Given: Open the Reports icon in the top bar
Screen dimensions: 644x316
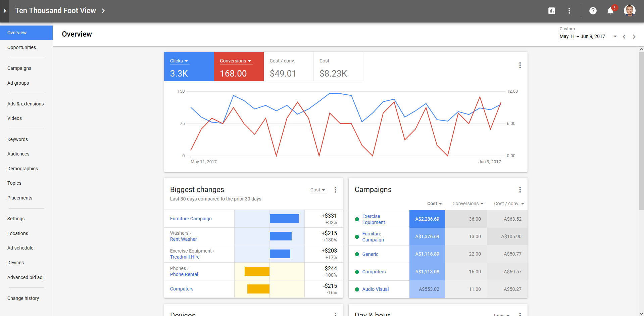Looking at the screenshot, I should tap(551, 10).
